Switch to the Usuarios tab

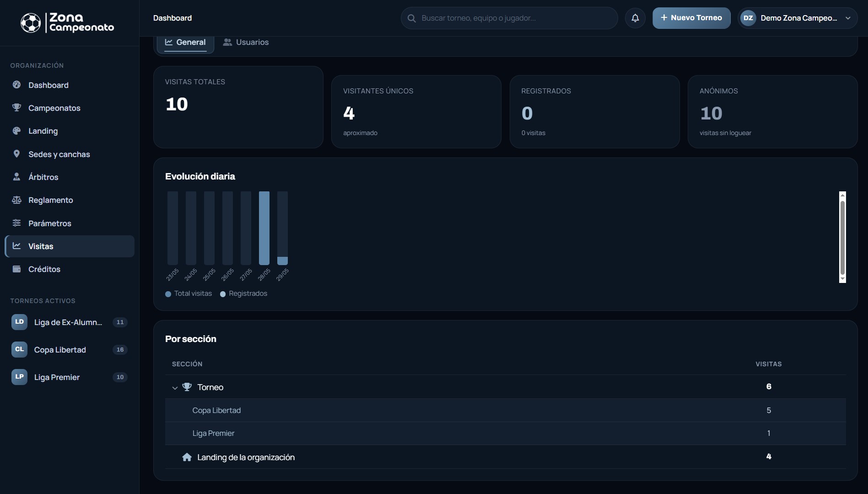tap(246, 42)
